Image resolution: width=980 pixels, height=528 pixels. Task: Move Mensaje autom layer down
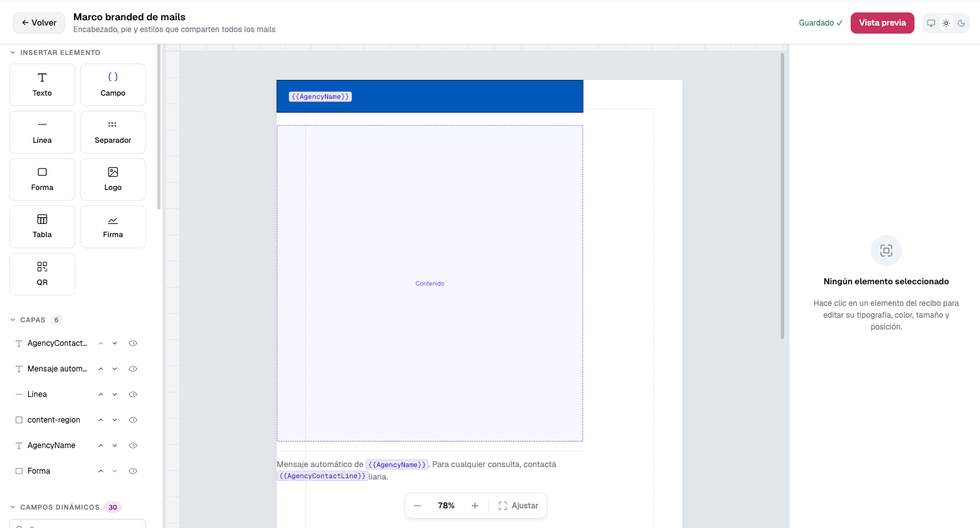[x=115, y=369]
